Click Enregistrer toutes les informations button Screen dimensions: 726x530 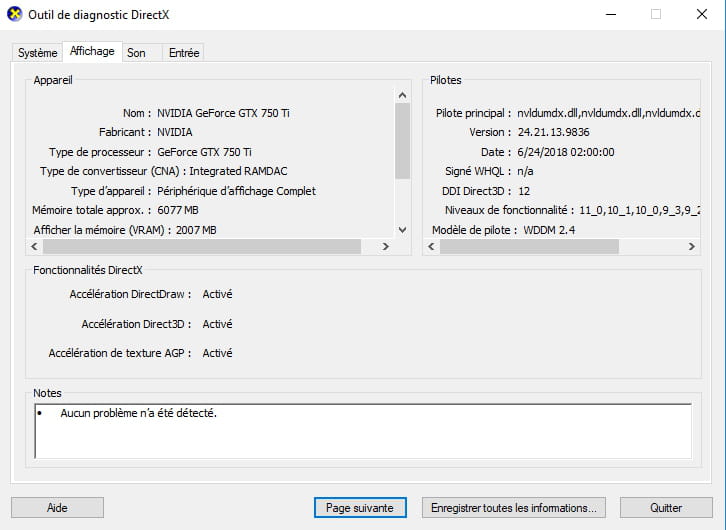point(513,508)
